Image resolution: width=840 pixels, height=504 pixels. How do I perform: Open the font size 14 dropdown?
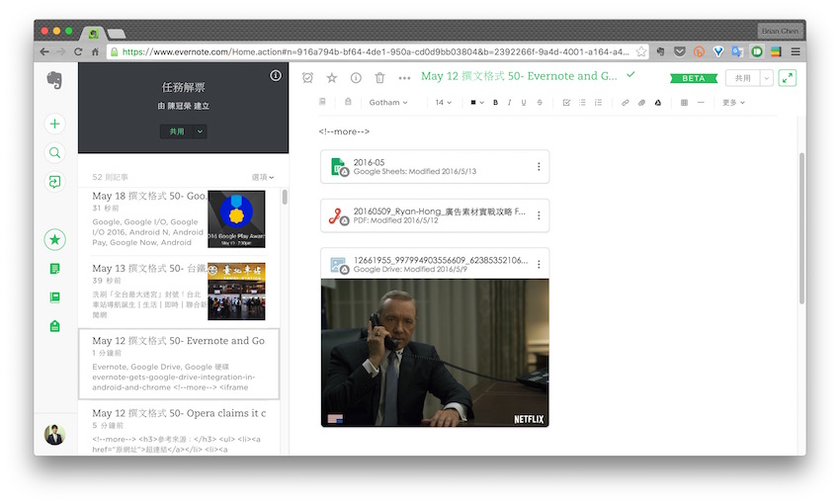pyautogui.click(x=443, y=103)
